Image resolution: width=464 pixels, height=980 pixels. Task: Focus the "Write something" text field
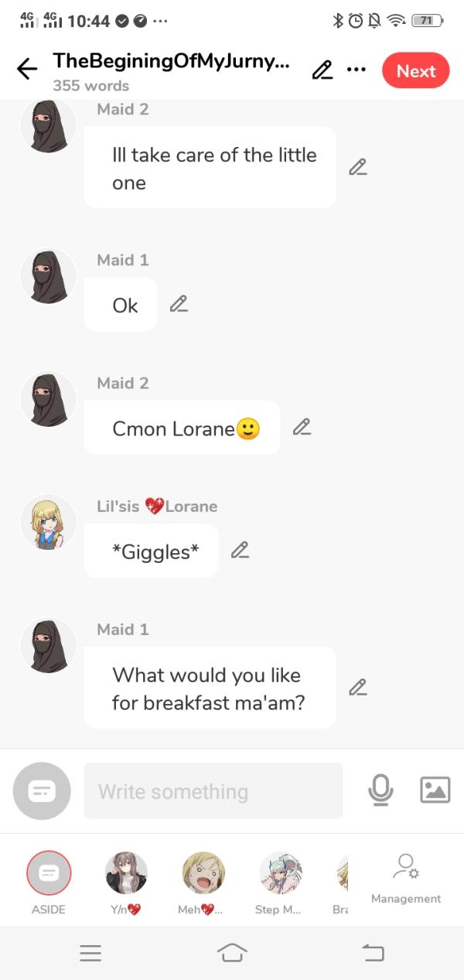(213, 790)
